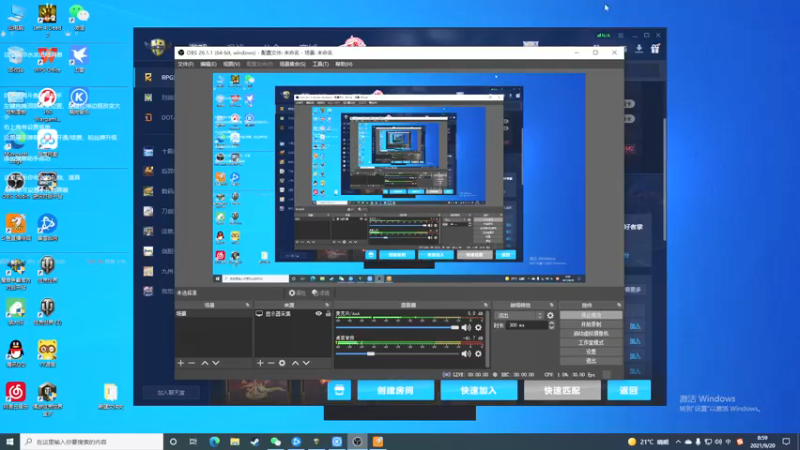Pop out the 混音器 dock panel
This screenshot has width=800, height=450.
point(486,305)
